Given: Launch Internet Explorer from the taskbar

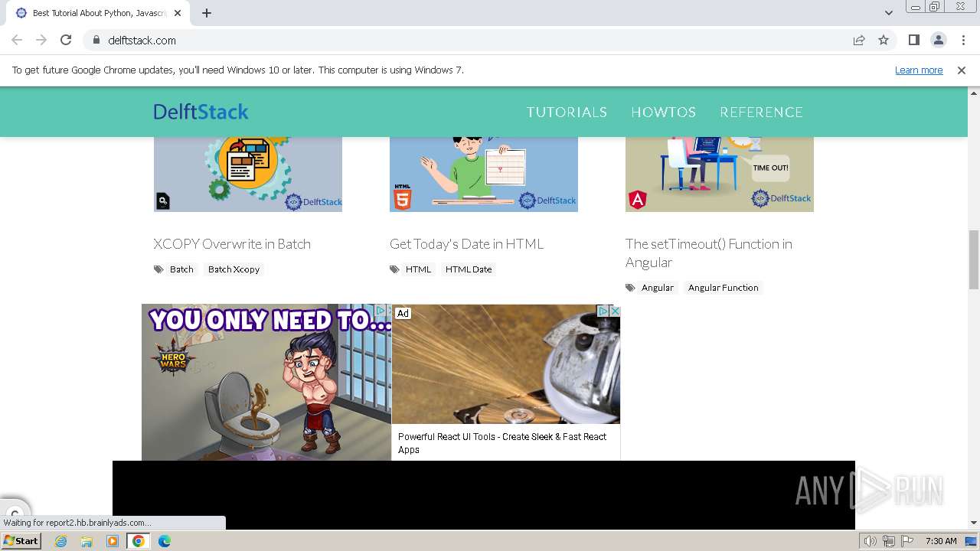Looking at the screenshot, I should point(60,541).
